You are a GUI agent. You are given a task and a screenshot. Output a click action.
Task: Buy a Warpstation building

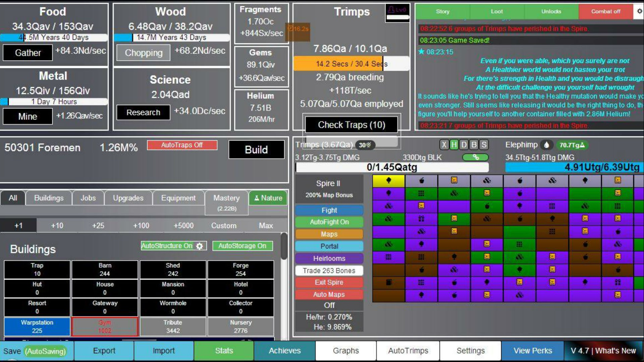click(37, 327)
